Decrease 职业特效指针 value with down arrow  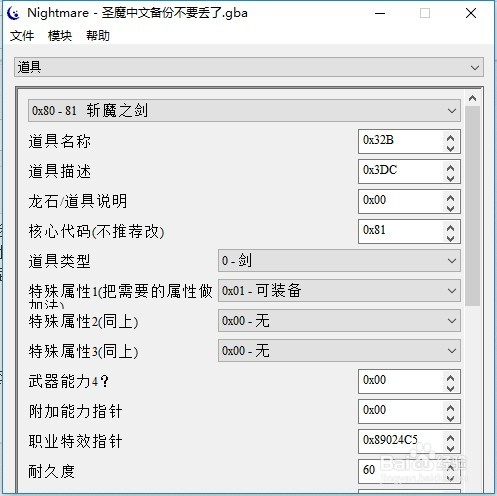tap(450, 448)
